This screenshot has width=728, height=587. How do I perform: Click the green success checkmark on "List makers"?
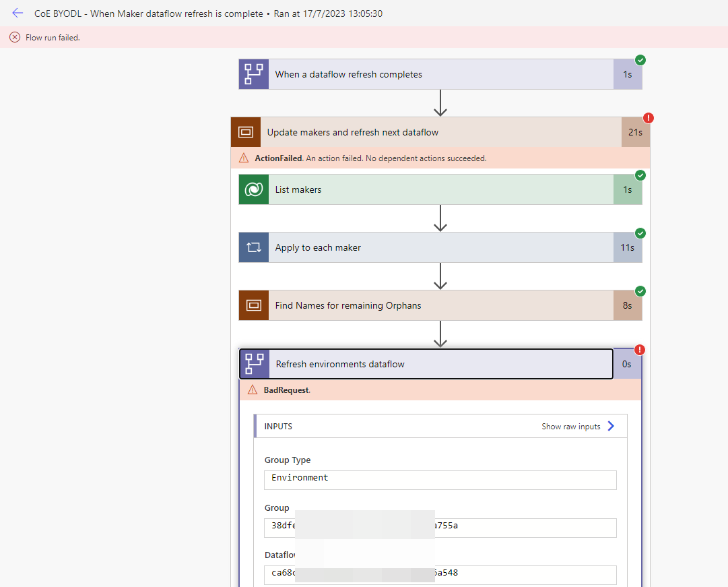coord(640,175)
